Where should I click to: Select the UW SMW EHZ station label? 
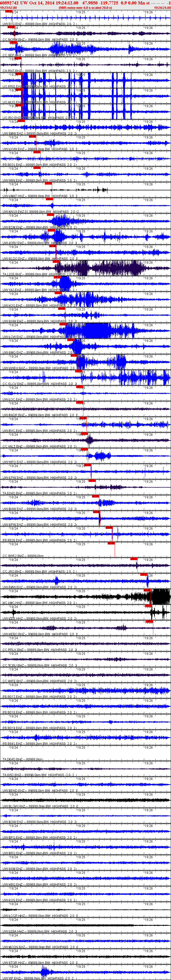(40, 134)
